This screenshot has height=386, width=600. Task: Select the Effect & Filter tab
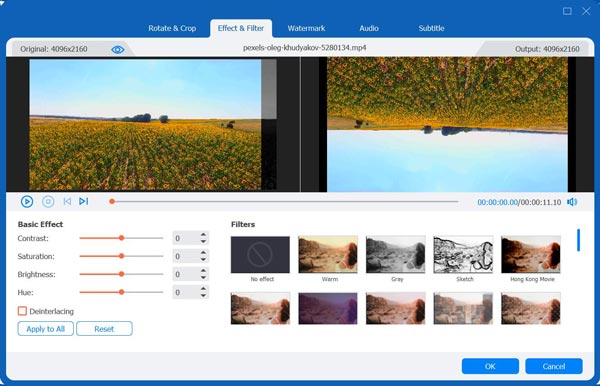(x=241, y=28)
